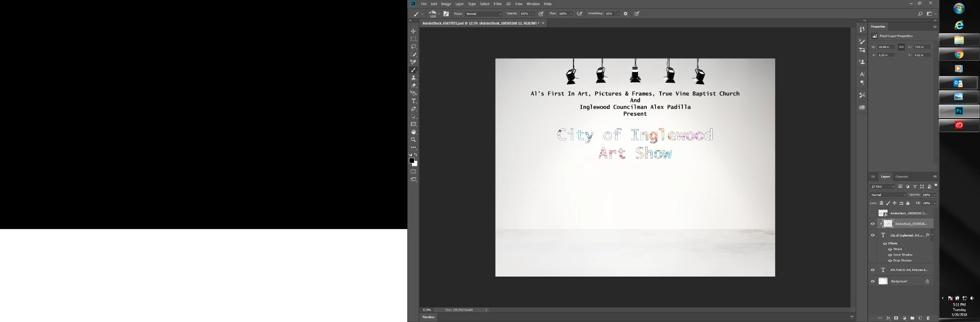Select the Rectangle shape tool

coord(413,124)
